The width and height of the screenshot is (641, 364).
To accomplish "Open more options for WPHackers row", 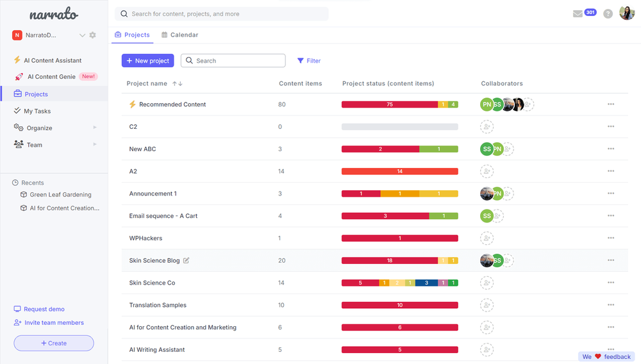I will point(611,238).
